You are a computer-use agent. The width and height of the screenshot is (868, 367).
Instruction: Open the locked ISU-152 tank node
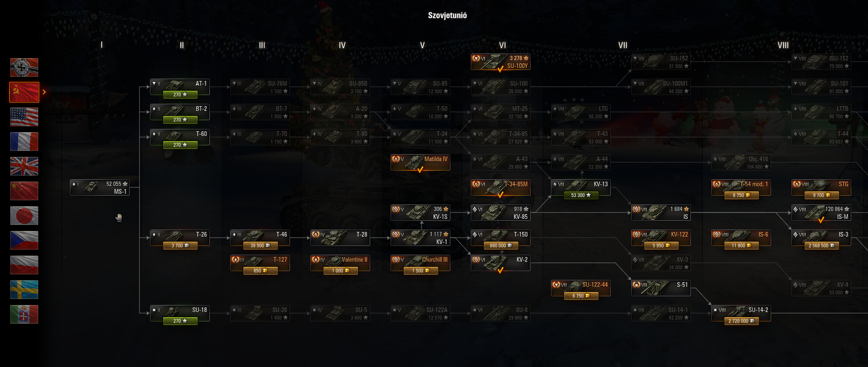pyautogui.click(x=821, y=62)
